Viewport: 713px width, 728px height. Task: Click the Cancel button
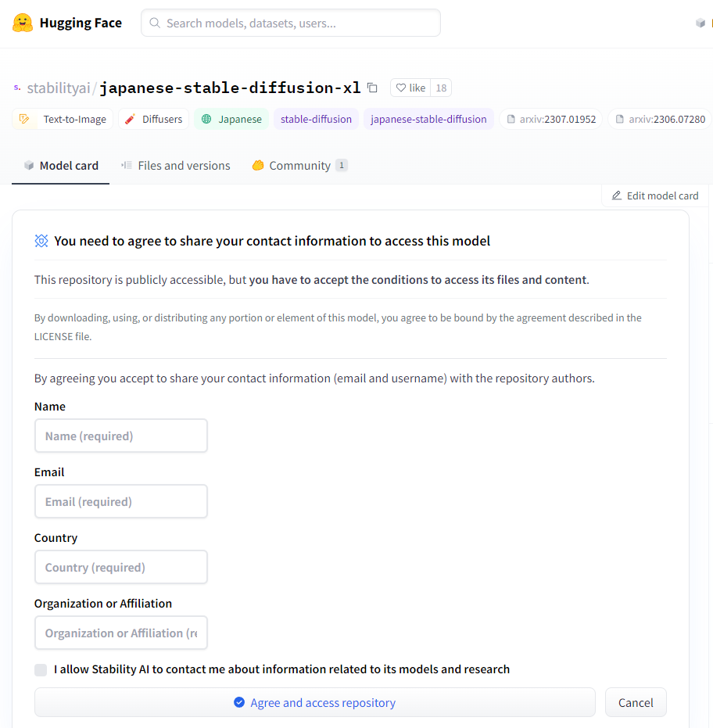point(636,702)
